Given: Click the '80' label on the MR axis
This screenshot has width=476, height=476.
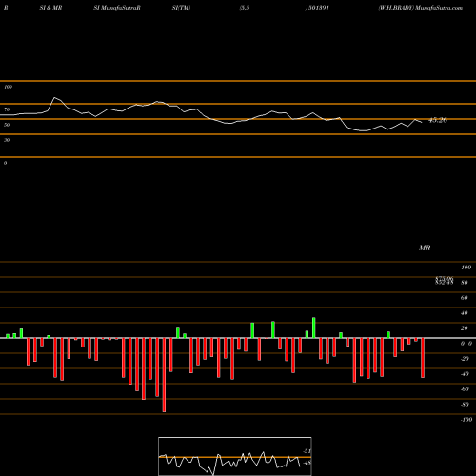Looking at the screenshot, I should (465, 283).
